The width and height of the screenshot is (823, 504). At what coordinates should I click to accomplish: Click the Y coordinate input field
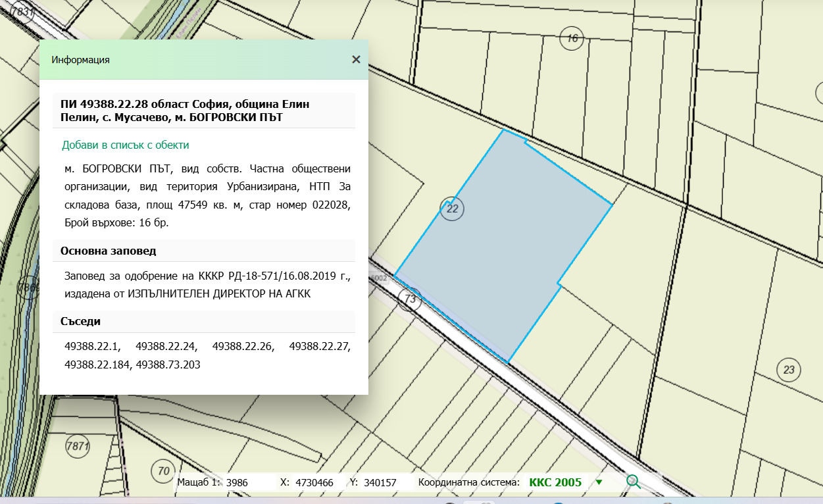coord(382,482)
